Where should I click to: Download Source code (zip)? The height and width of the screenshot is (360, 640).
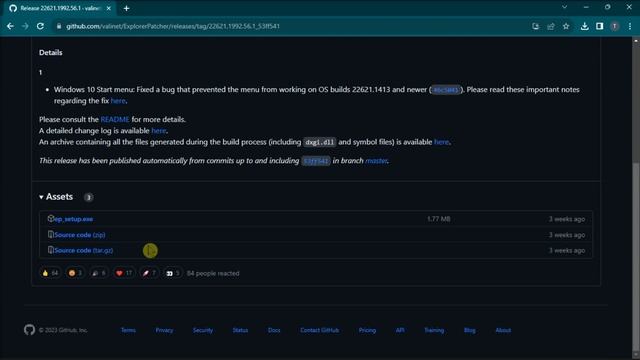coord(80,235)
